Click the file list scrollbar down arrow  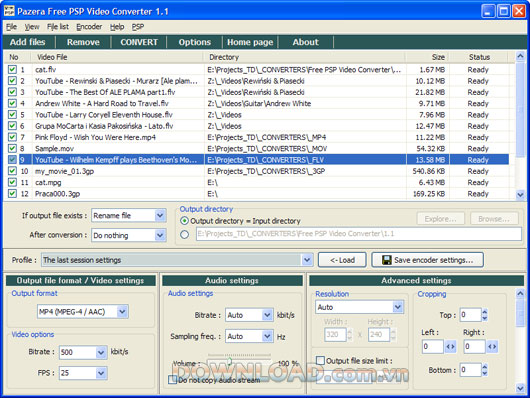pos(520,195)
